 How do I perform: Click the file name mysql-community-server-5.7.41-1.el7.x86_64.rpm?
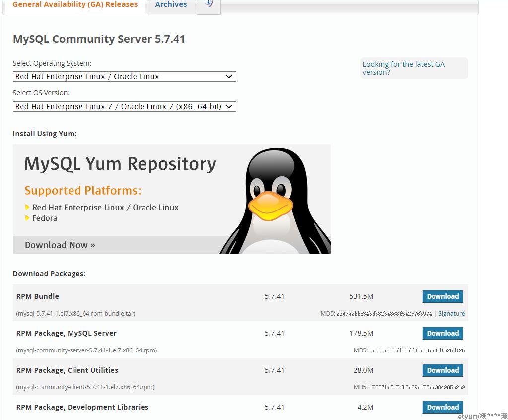tap(87, 350)
